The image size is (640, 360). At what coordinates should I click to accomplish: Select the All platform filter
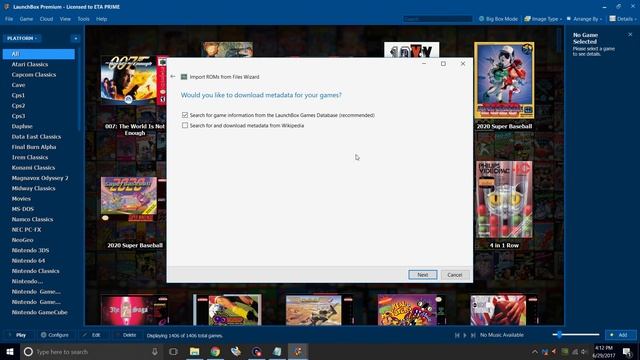point(39,54)
